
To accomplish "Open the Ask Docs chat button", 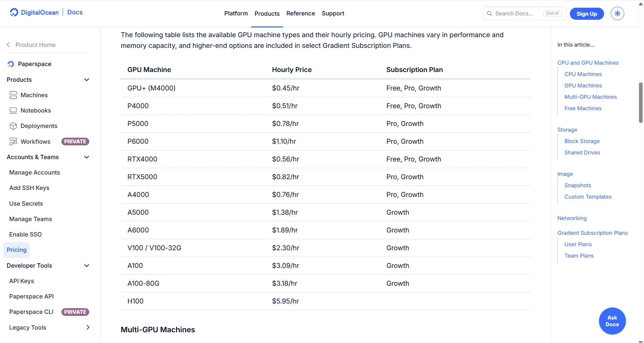I will (612, 321).
